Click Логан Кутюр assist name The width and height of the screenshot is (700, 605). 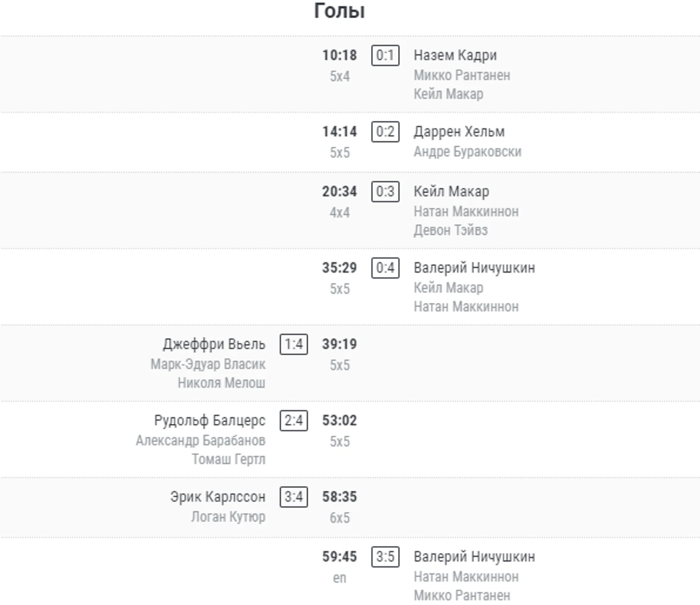tap(228, 517)
